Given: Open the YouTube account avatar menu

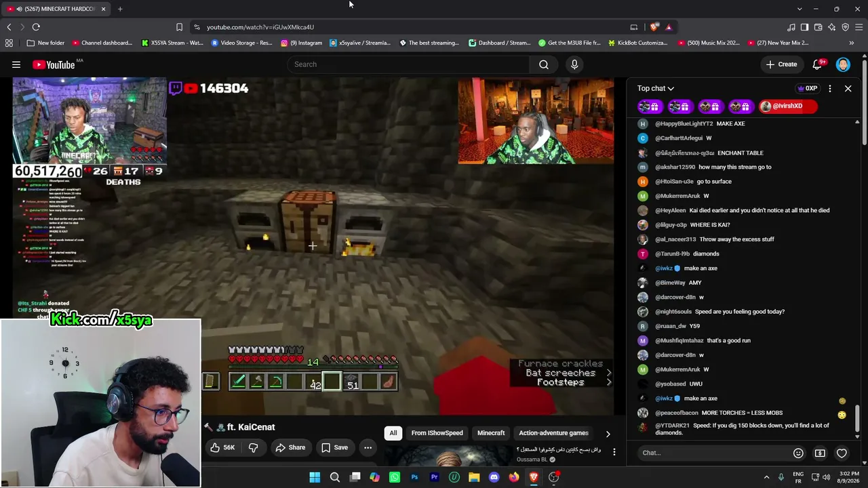Looking at the screenshot, I should coord(843,64).
